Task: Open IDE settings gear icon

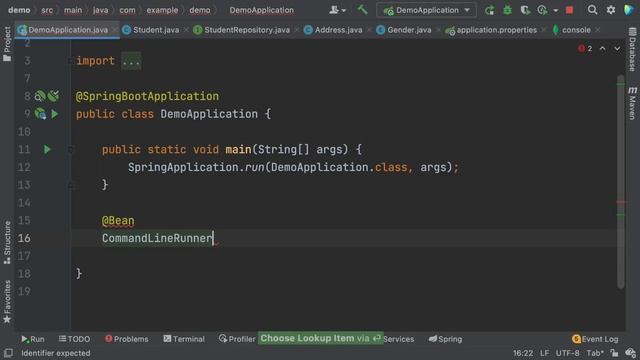Action: tap(611, 10)
